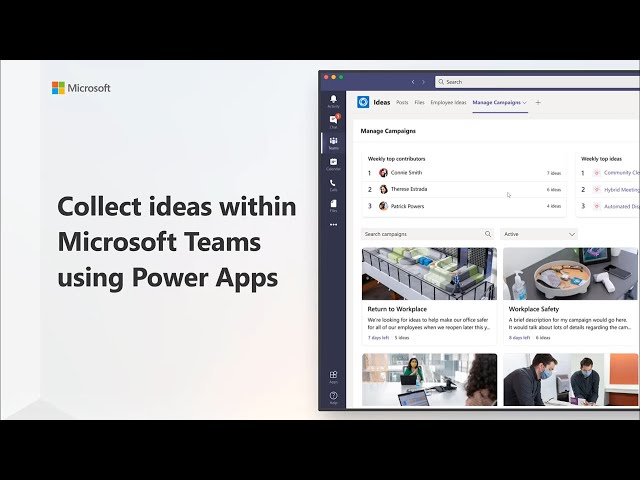Click the Ideas team name

(382, 102)
